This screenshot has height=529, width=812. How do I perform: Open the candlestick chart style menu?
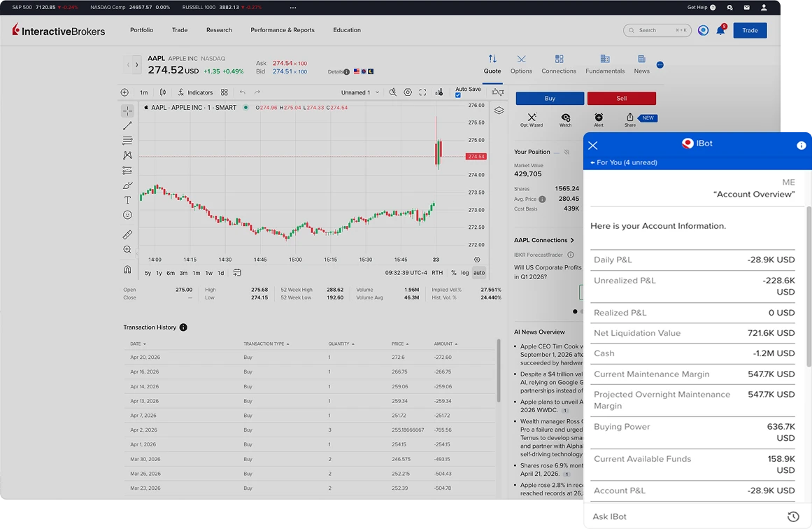coord(162,92)
